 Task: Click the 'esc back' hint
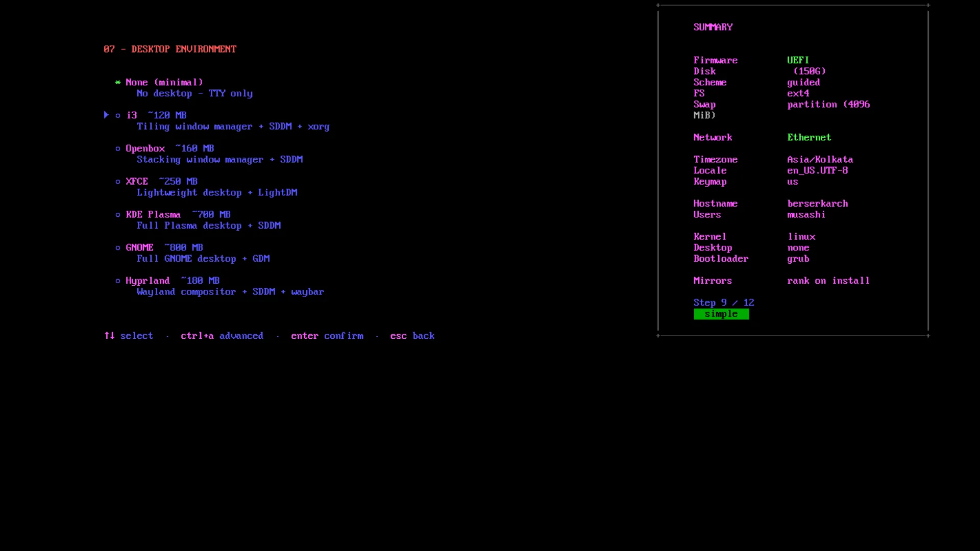tap(412, 336)
